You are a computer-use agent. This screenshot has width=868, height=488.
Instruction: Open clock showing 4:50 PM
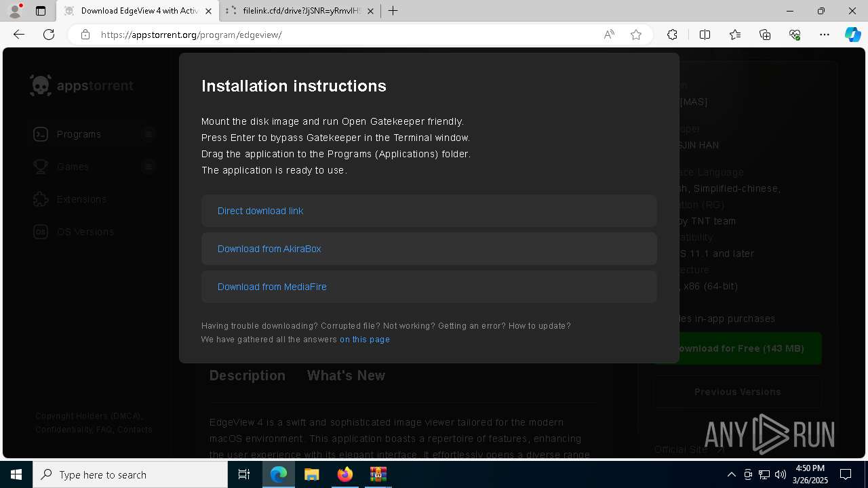[810, 474]
